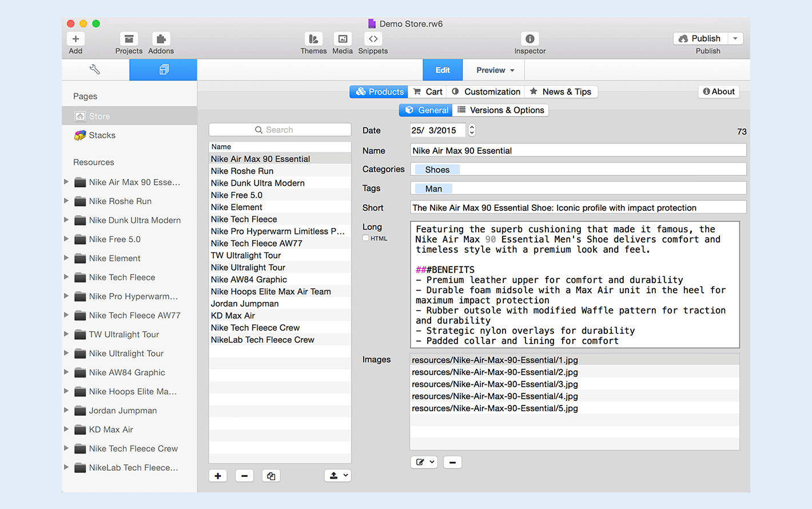Expand Nike Air Max 90 Esse… resource folder
Viewport: 812px width, 509px height.
[x=66, y=182]
